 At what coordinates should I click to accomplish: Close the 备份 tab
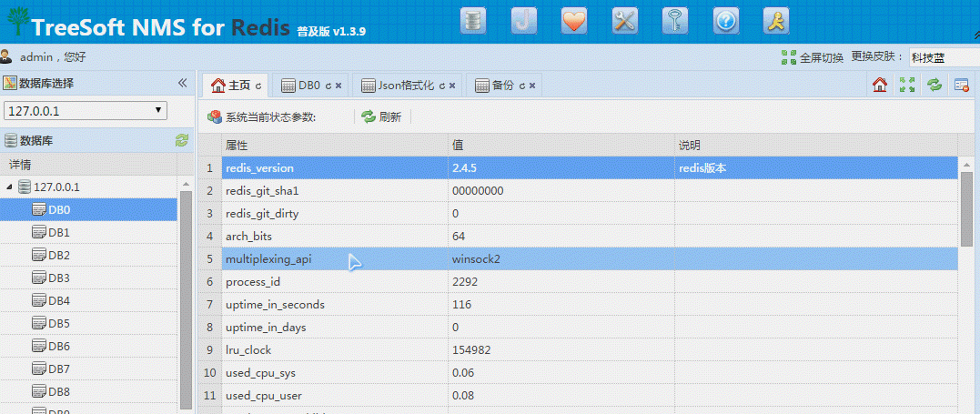[x=532, y=86]
